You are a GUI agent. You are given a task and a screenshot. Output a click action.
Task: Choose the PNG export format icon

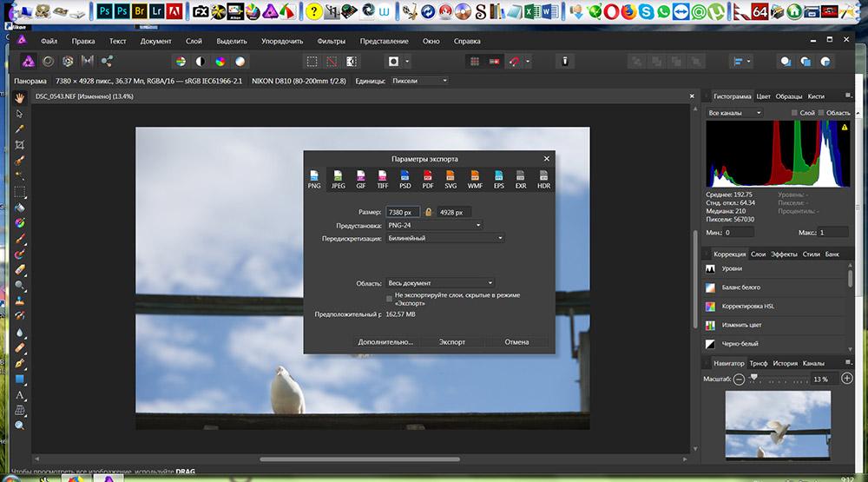314,180
